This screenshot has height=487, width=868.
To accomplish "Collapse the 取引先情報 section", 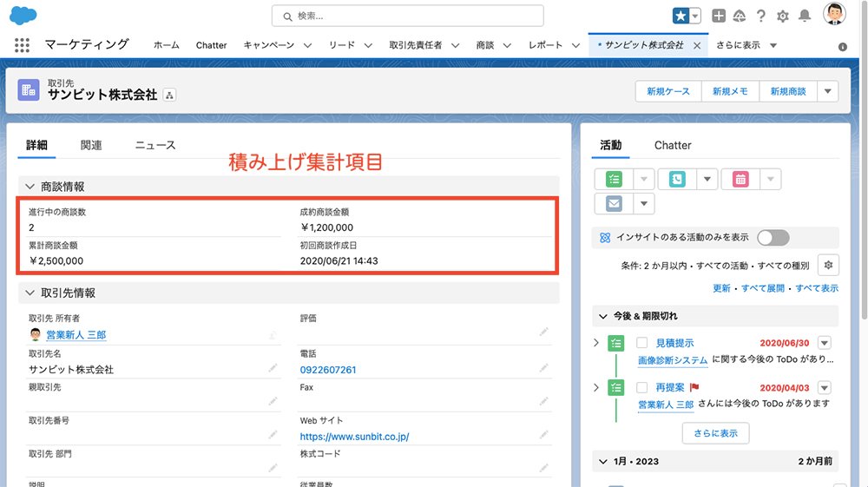I will coord(30,293).
